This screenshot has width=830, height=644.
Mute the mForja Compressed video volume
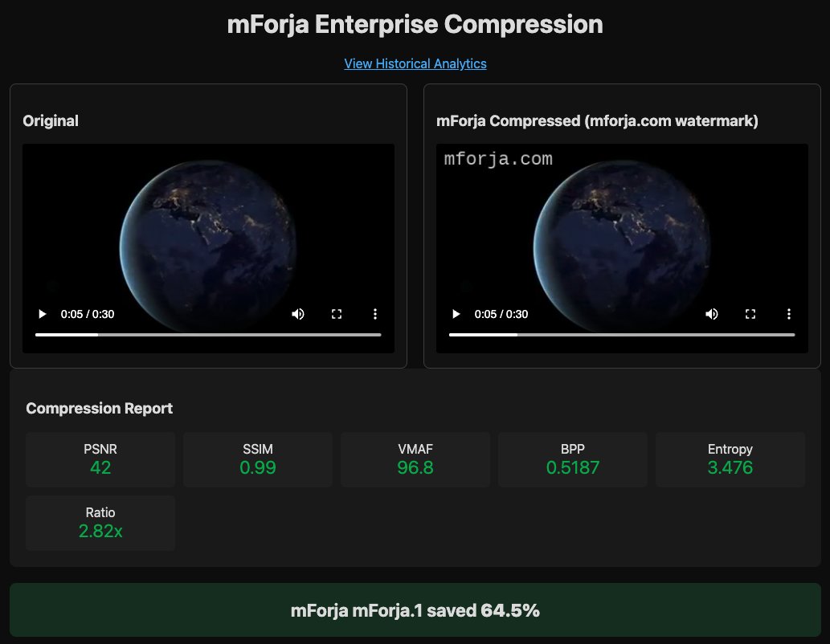pyautogui.click(x=712, y=314)
